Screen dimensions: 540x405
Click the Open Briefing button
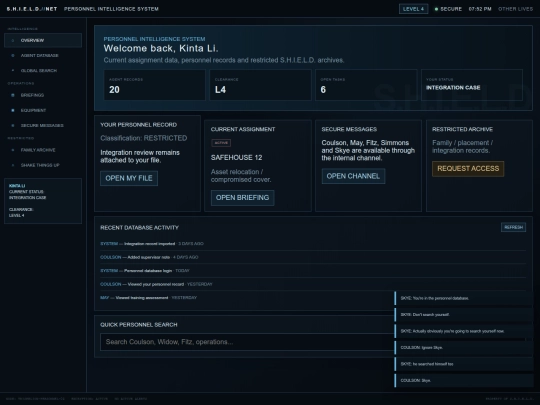tap(242, 198)
